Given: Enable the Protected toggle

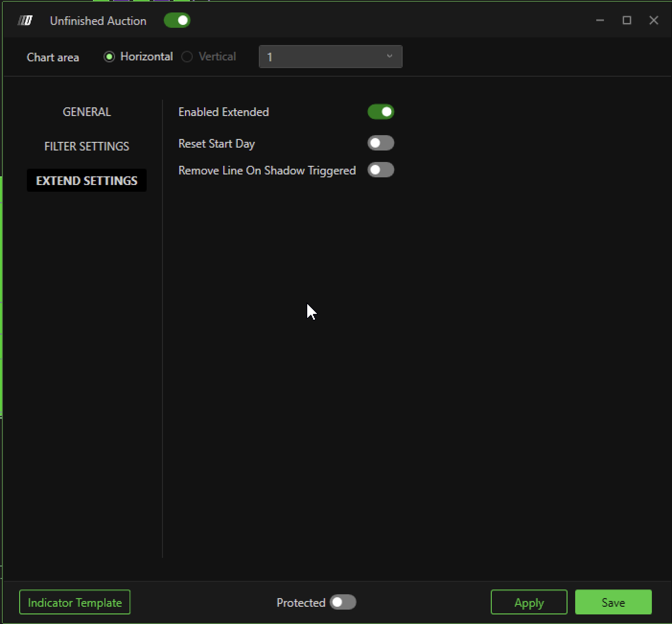Looking at the screenshot, I should pos(343,602).
